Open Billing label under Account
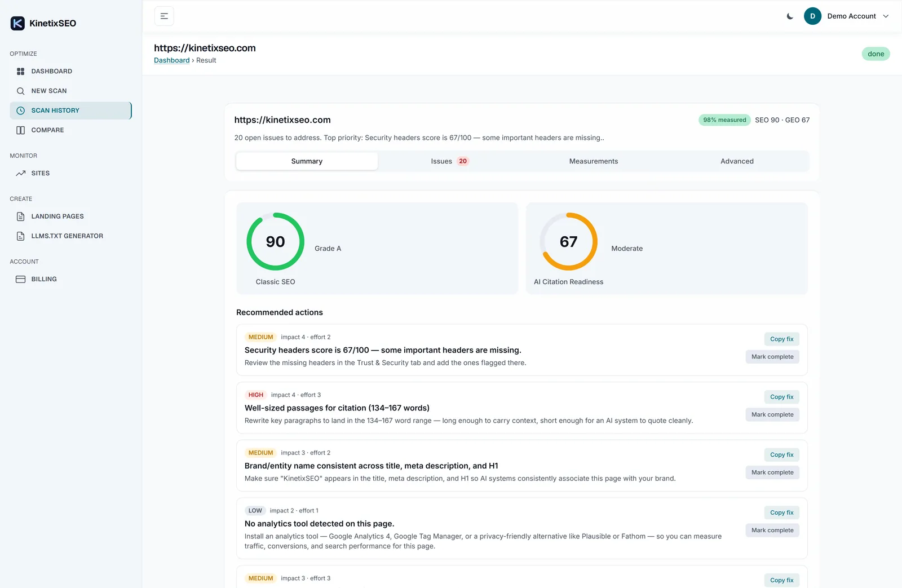Viewport: 902px width, 588px height. coord(44,279)
